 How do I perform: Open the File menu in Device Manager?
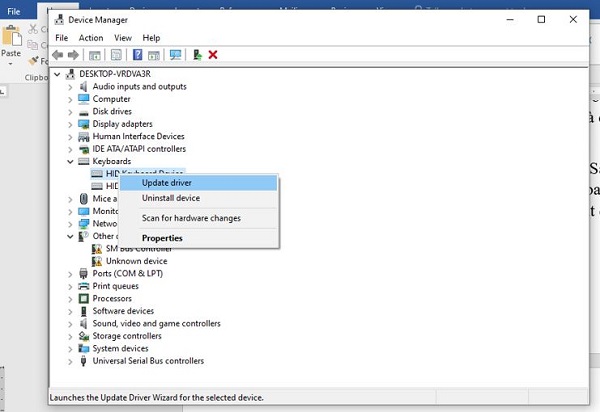62,38
